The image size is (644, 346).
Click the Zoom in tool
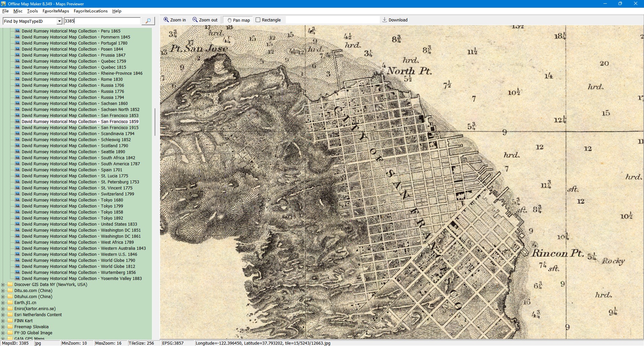[174, 20]
